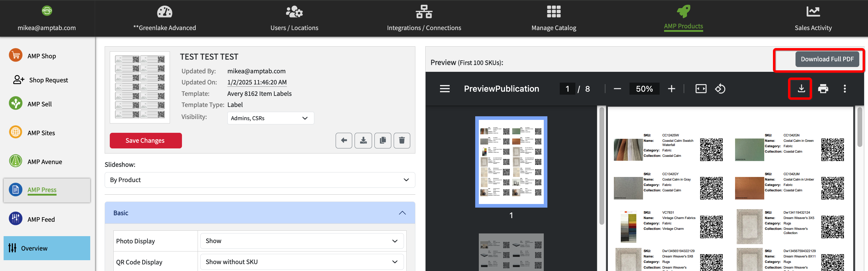The height and width of the screenshot is (271, 868).
Task: Click the Download Full PDF button
Action: click(827, 59)
